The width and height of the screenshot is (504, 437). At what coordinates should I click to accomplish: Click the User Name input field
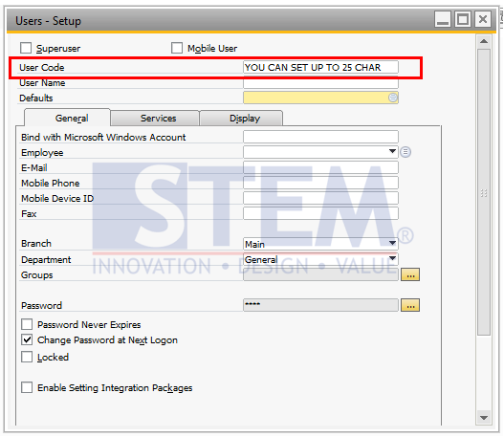coord(320,83)
